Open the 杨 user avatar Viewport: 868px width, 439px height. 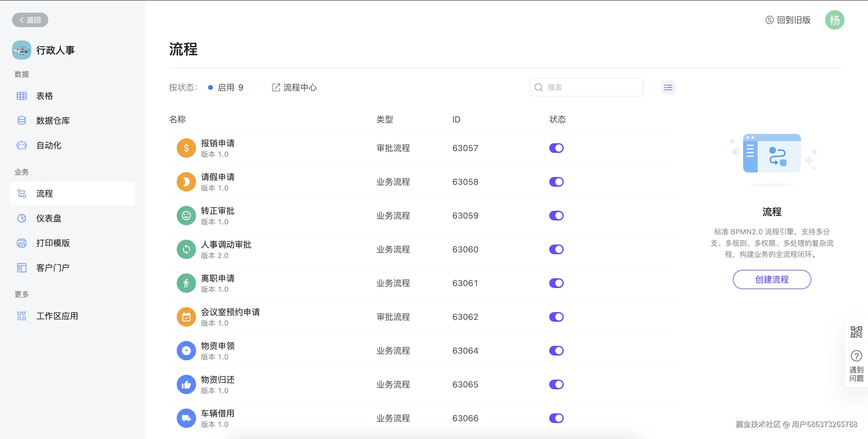pyautogui.click(x=834, y=20)
